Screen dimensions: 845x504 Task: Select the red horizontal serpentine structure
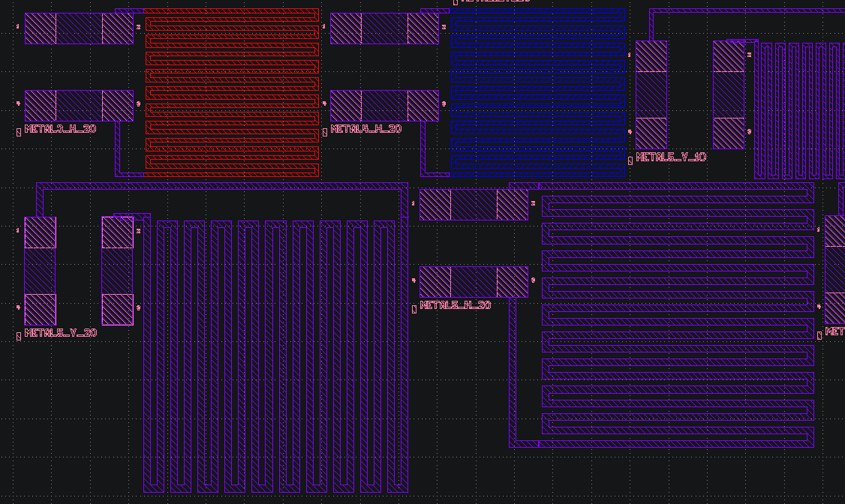(232, 93)
